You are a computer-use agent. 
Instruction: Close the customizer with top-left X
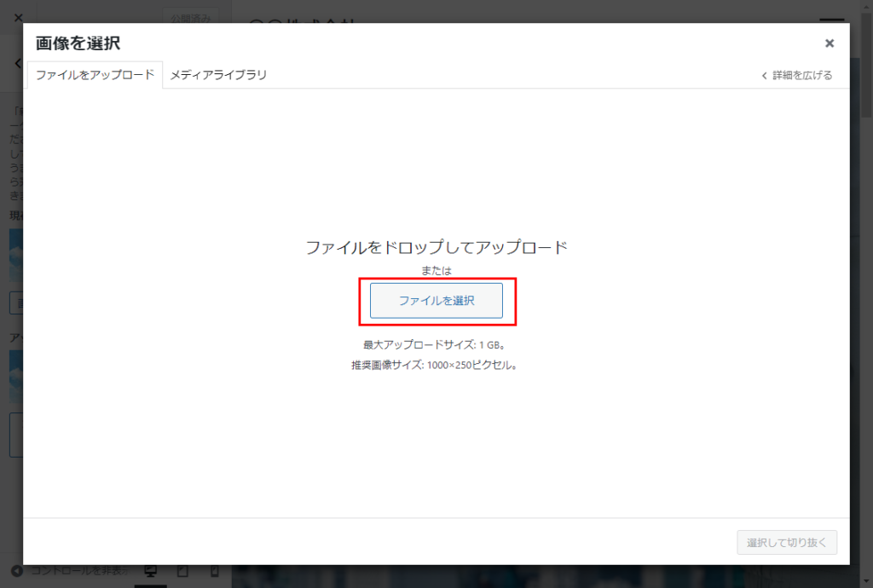[x=19, y=16]
